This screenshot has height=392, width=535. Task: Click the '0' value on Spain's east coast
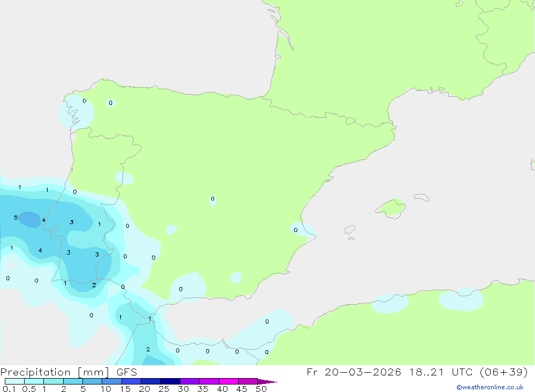295,230
